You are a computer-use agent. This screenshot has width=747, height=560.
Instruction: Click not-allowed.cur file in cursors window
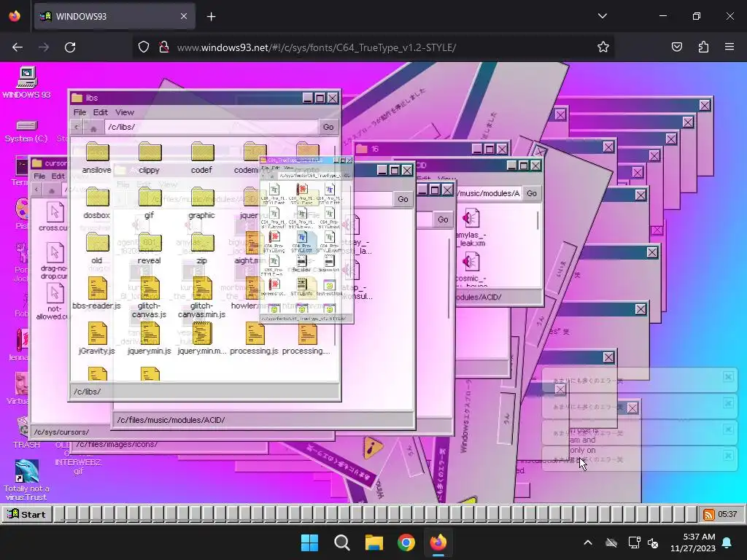(53, 302)
